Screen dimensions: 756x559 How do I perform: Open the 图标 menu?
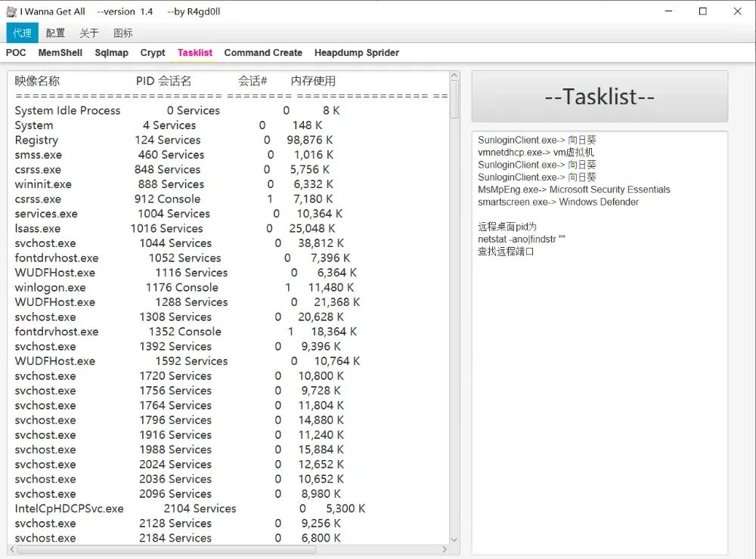pos(122,32)
